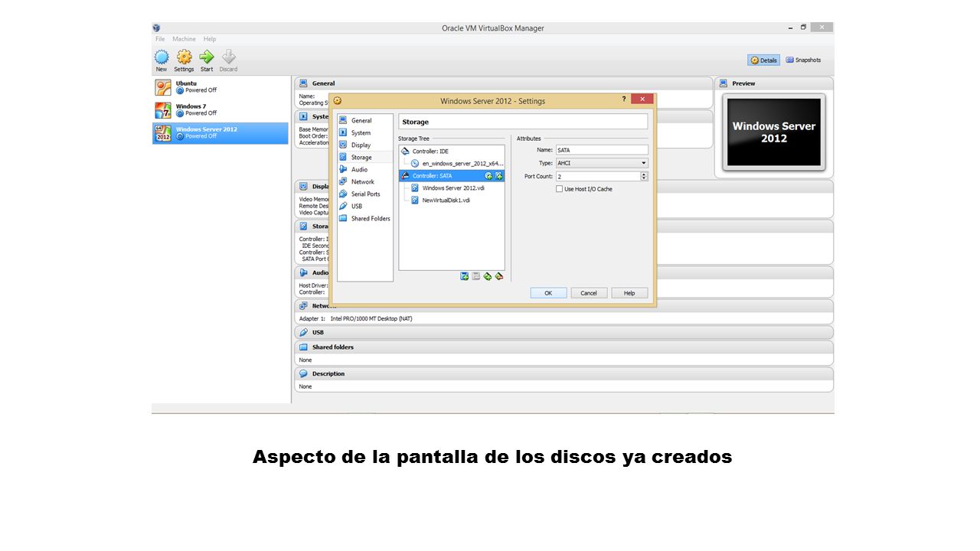Click the Shared folders section header
The height and width of the screenshot is (551, 980).
pos(563,347)
